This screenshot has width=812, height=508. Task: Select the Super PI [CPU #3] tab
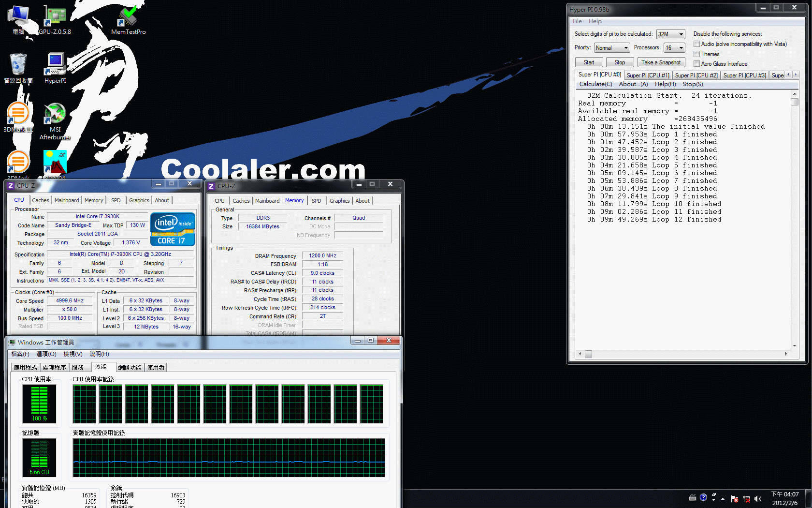(744, 75)
